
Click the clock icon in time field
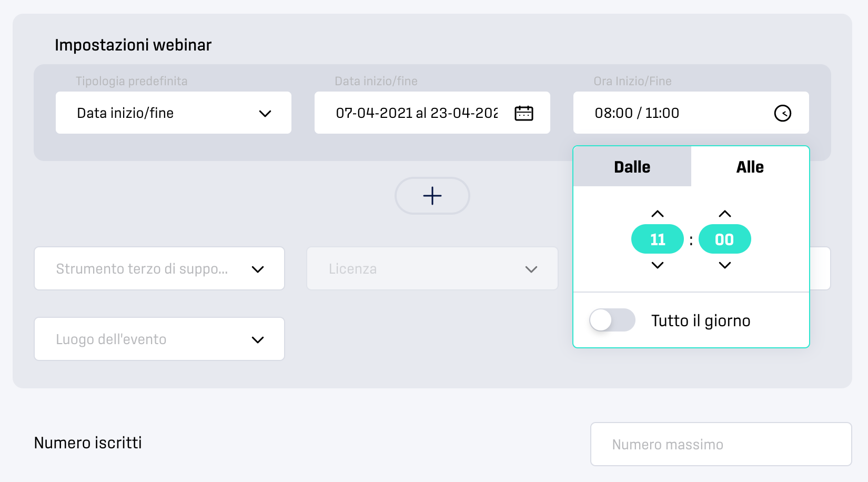(782, 113)
